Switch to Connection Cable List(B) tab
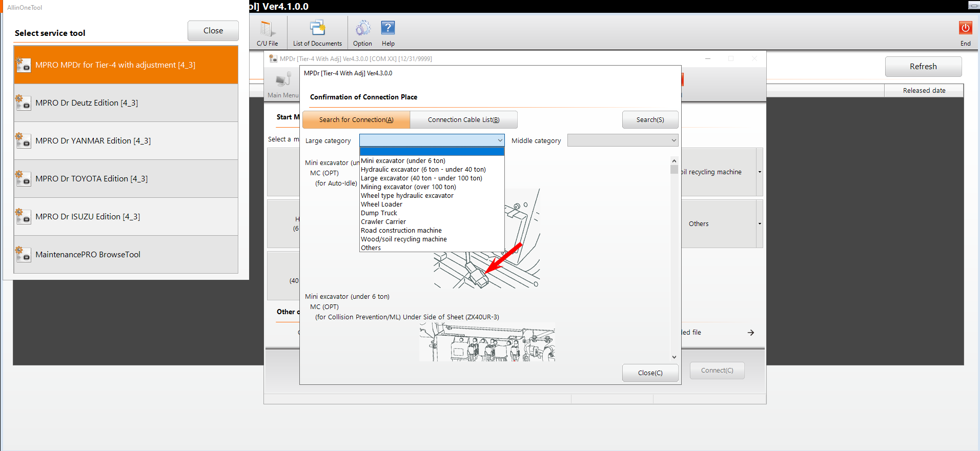 click(463, 120)
